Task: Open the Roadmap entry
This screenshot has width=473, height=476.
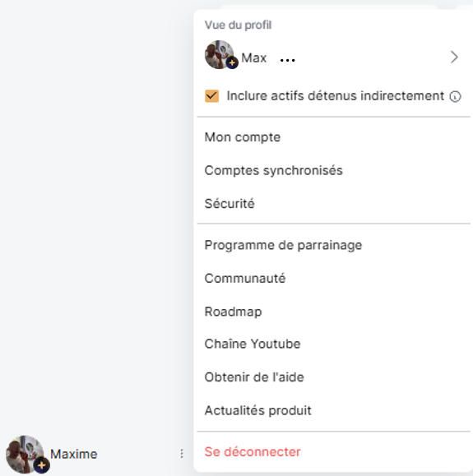Action: pyautogui.click(x=233, y=312)
